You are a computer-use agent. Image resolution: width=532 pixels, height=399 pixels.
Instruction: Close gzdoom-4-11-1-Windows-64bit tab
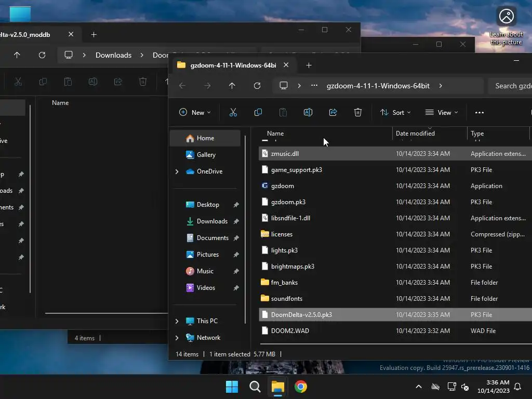[286, 65]
